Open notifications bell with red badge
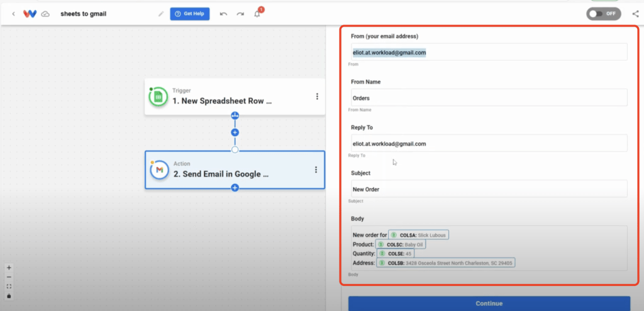The width and height of the screenshot is (644, 311). 257,14
